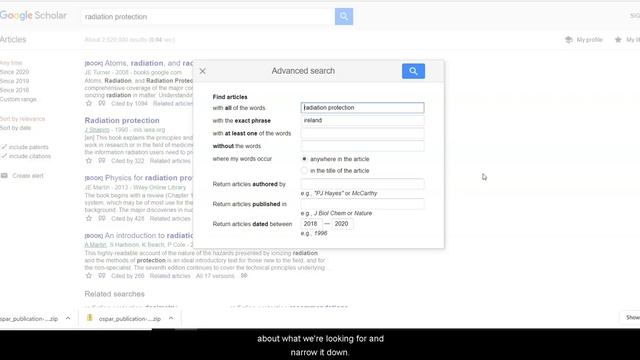The image size is (640, 360).
Task: Click the Articles heading
Action: (x=13, y=40)
